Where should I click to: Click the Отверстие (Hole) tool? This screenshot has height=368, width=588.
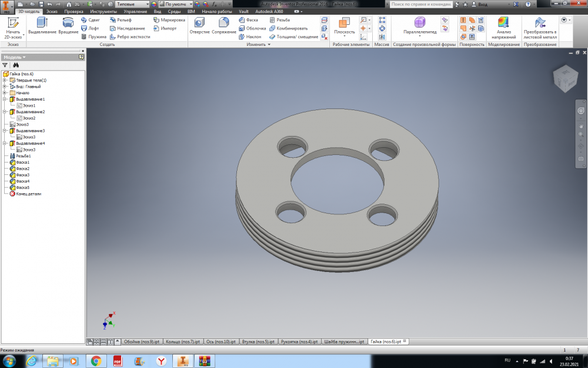(199, 22)
